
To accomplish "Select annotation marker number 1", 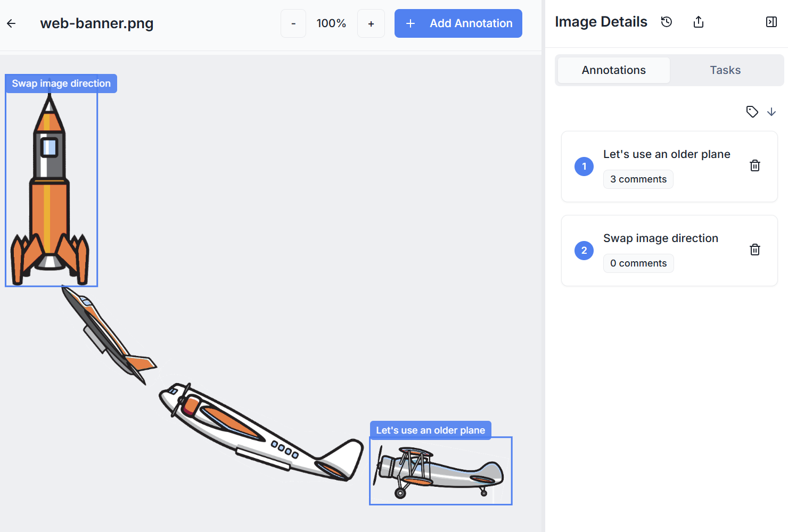I will tap(584, 167).
